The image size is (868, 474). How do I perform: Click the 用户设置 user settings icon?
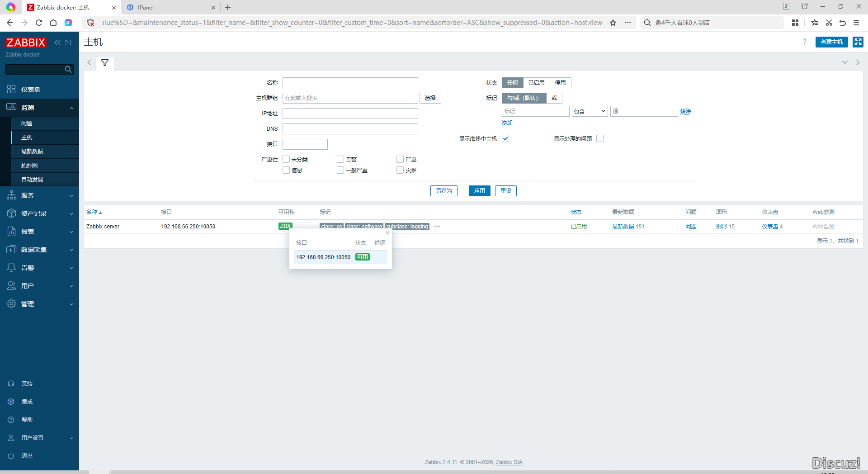11,438
